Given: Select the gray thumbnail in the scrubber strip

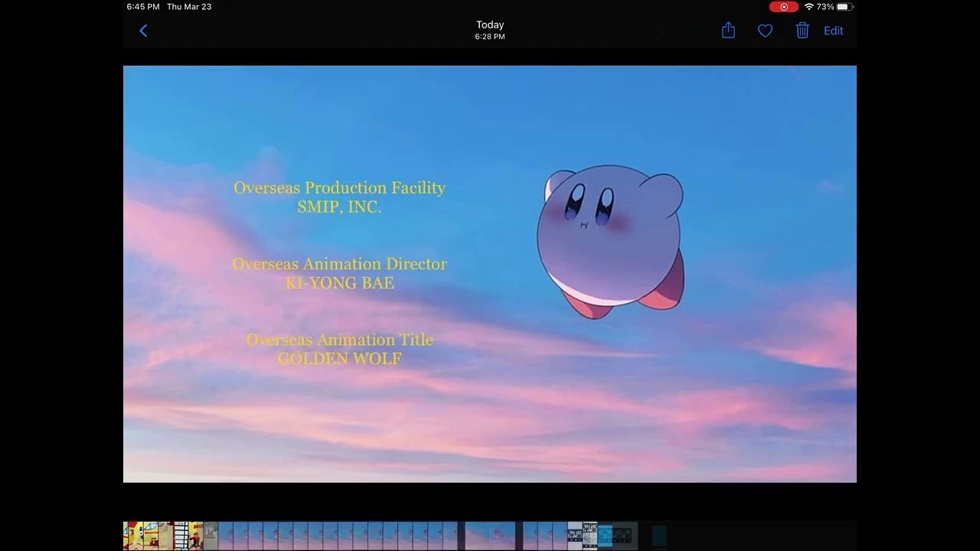Looking at the screenshot, I should coord(211,536).
